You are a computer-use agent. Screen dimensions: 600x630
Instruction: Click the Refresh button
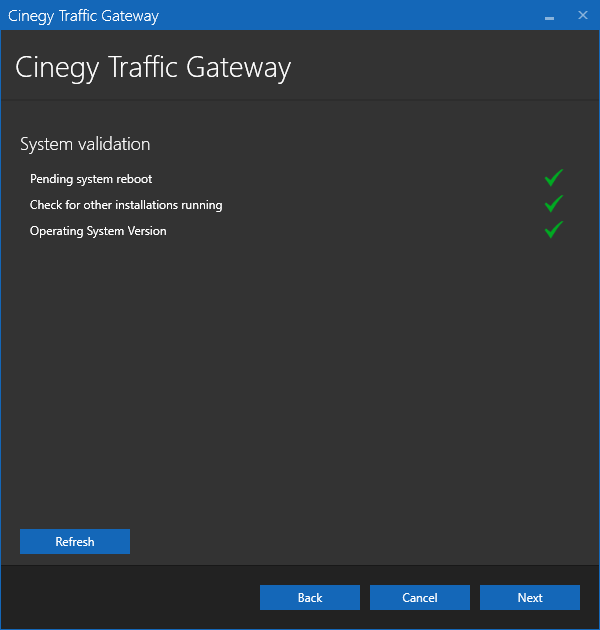point(75,541)
